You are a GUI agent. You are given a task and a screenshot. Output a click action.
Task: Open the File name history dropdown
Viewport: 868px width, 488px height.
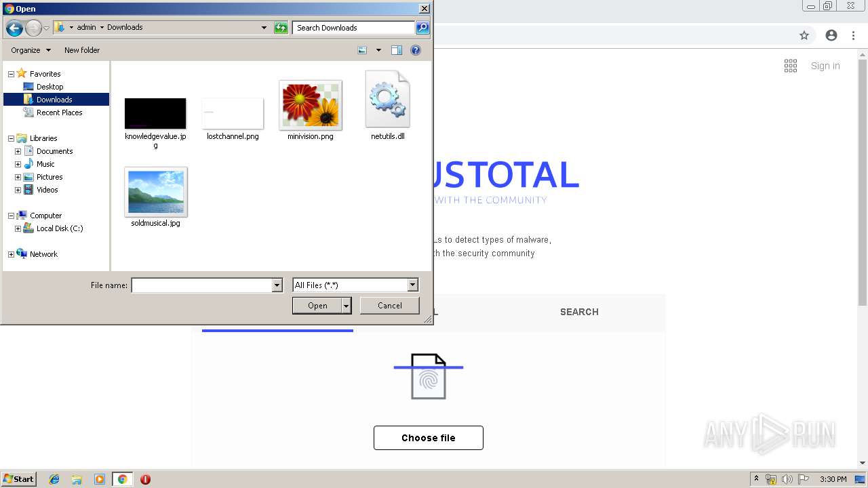277,285
